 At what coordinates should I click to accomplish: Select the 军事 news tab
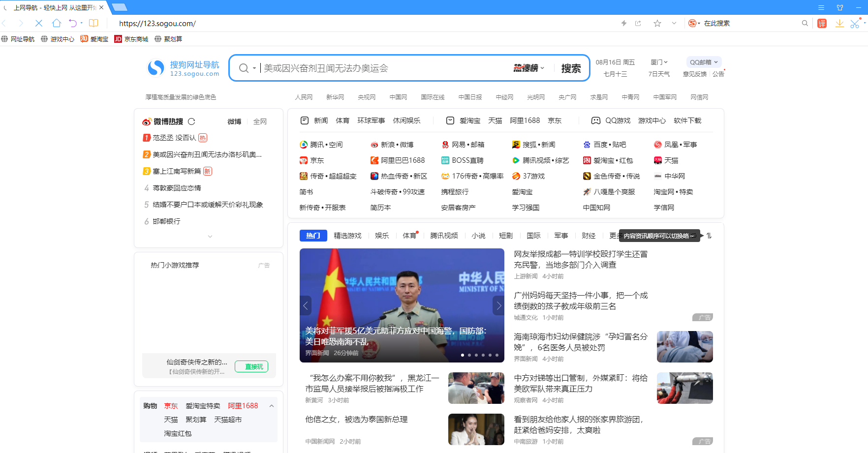click(561, 236)
